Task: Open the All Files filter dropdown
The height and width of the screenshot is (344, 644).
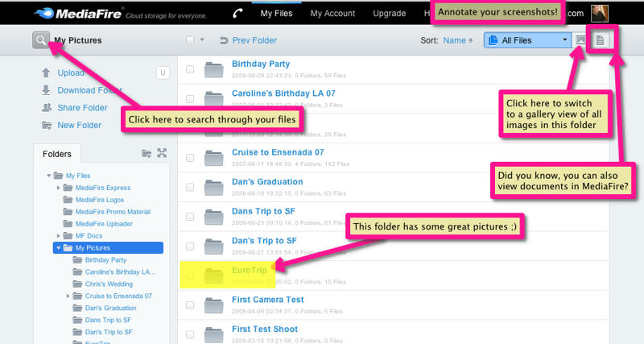Action: point(527,39)
